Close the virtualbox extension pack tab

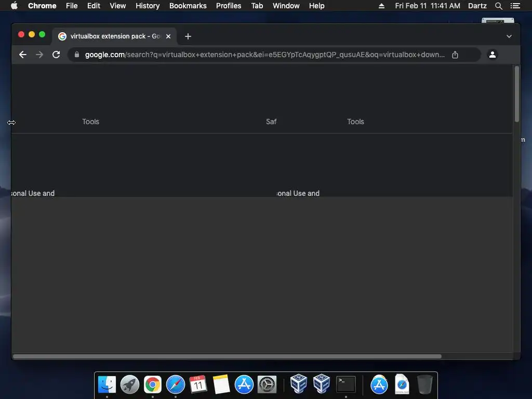point(168,36)
